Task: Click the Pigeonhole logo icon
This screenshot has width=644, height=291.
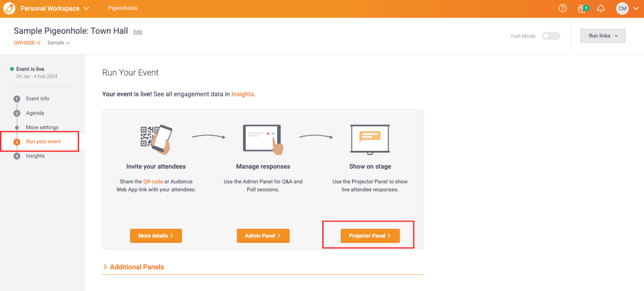Action: [9, 8]
